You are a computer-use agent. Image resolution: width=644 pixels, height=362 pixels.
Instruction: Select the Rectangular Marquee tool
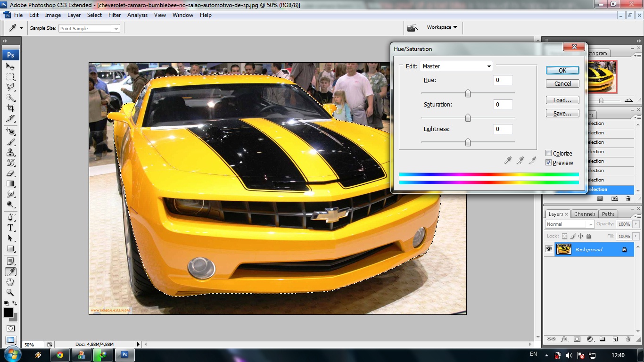pyautogui.click(x=10, y=77)
